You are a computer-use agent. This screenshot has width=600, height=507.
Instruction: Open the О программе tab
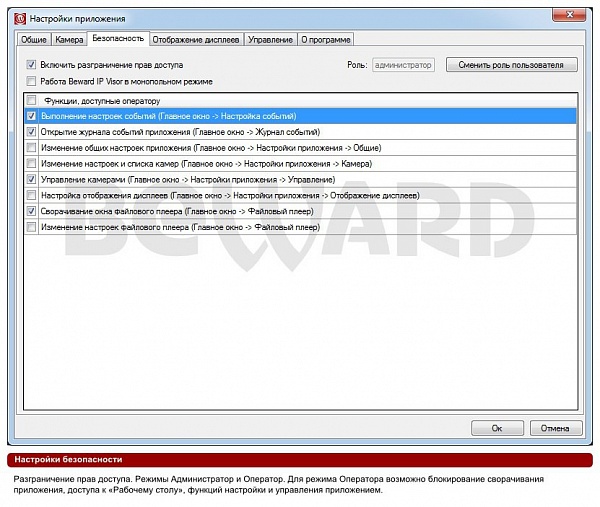tap(326, 39)
